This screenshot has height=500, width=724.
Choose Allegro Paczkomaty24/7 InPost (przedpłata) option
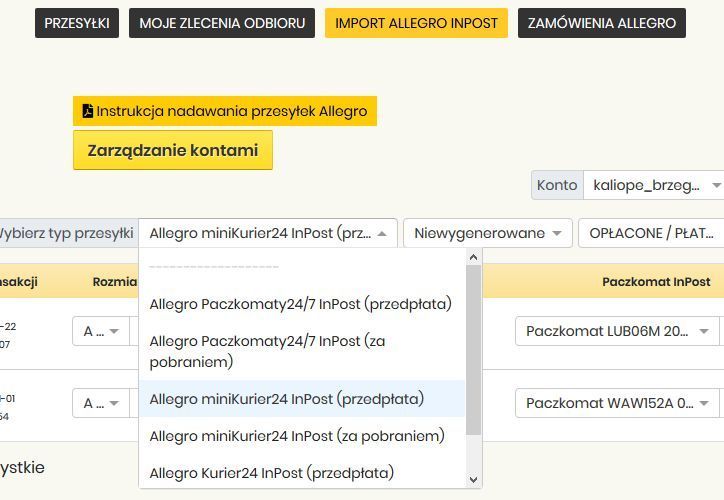(301, 304)
